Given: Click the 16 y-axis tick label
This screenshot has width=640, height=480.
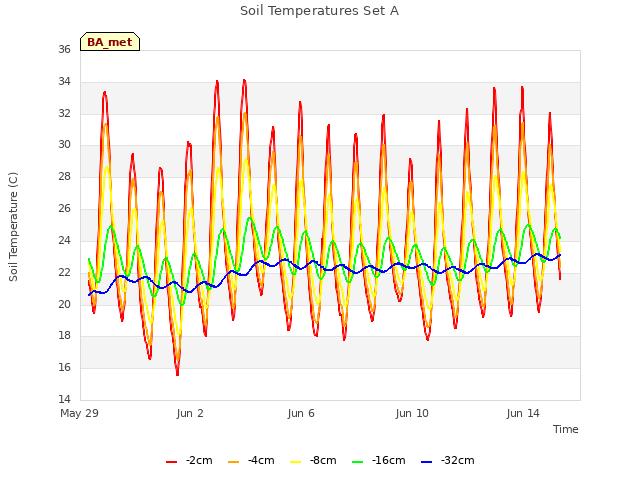Looking at the screenshot, I should click(x=64, y=367).
